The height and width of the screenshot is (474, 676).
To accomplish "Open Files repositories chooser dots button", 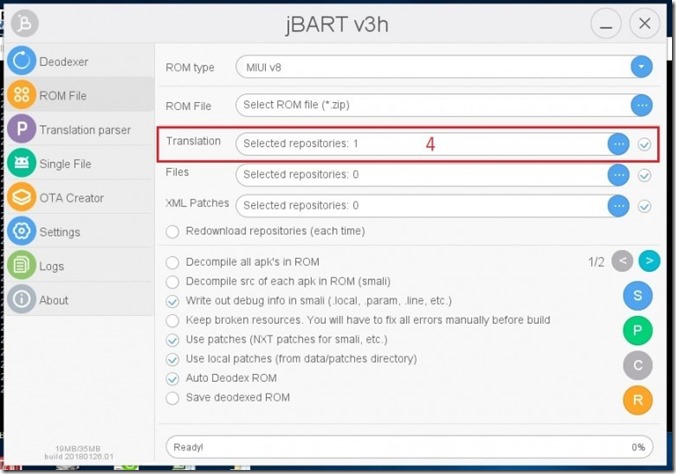I will click(x=619, y=175).
